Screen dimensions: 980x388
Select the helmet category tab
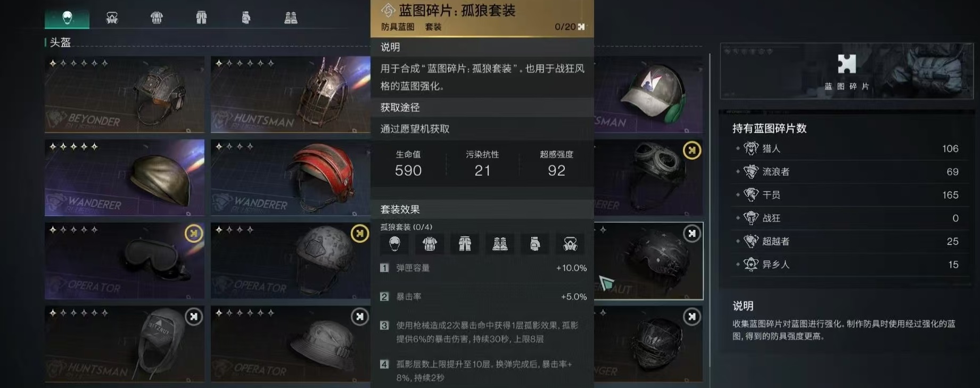67,18
